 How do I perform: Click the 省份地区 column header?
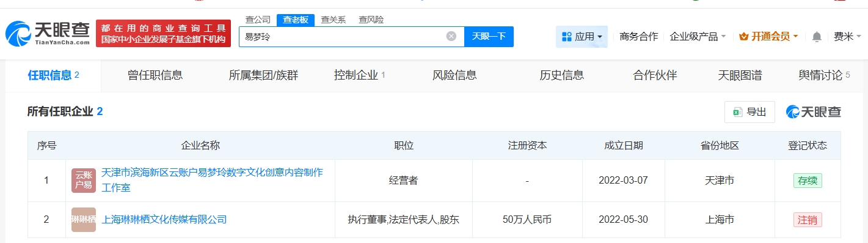[x=720, y=146]
